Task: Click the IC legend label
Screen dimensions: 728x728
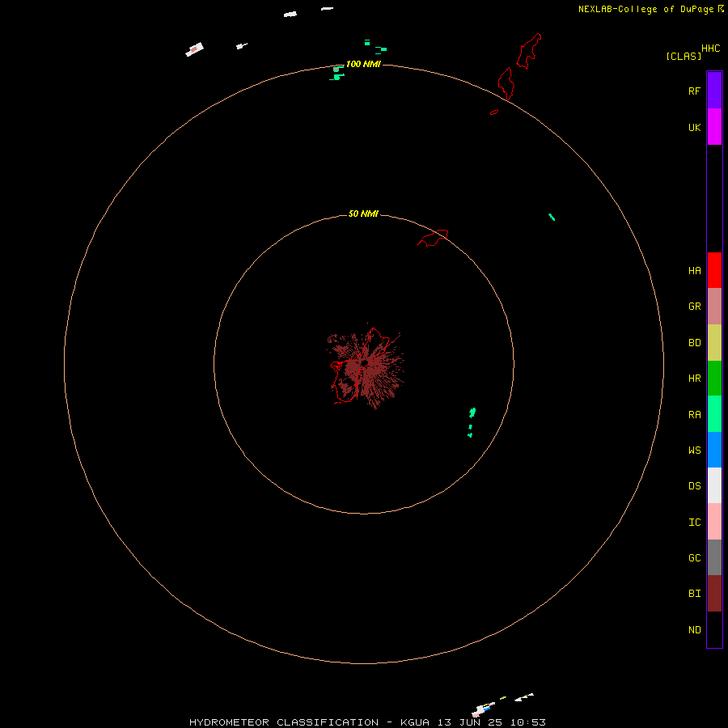Action: click(x=694, y=522)
